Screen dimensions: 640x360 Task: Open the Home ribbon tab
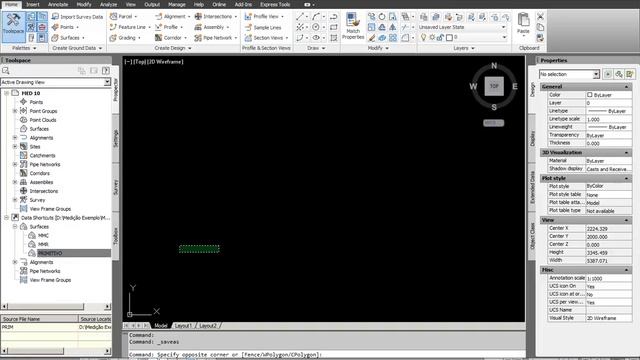click(11, 4)
